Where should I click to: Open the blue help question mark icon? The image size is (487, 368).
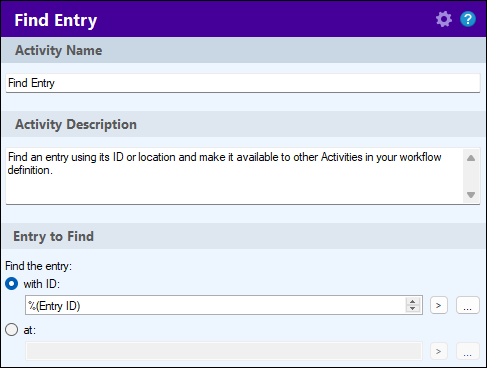click(468, 19)
